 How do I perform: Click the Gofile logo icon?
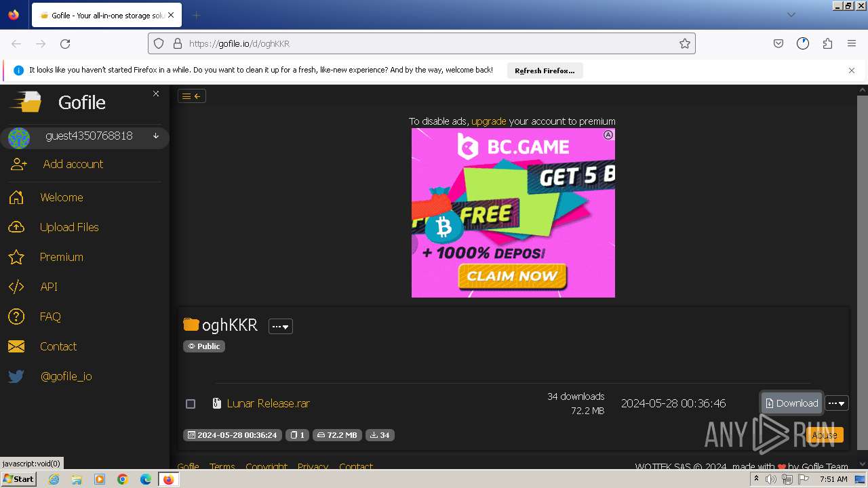coord(26,102)
